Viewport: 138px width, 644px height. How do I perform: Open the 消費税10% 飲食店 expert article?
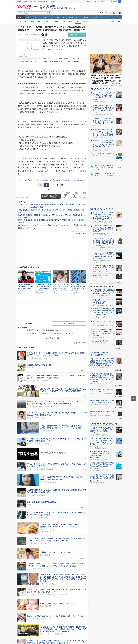[63, 526]
